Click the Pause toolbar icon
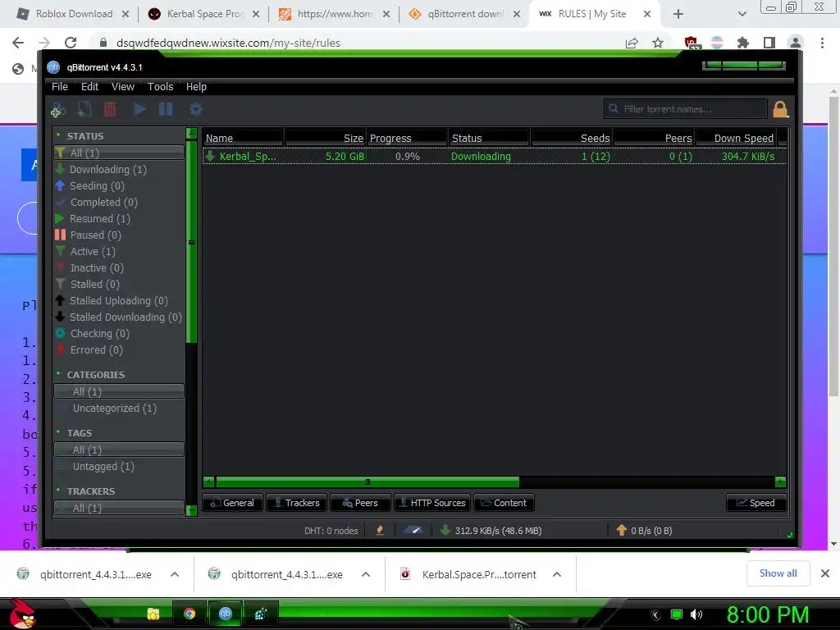This screenshot has height=630, width=840. click(x=166, y=109)
